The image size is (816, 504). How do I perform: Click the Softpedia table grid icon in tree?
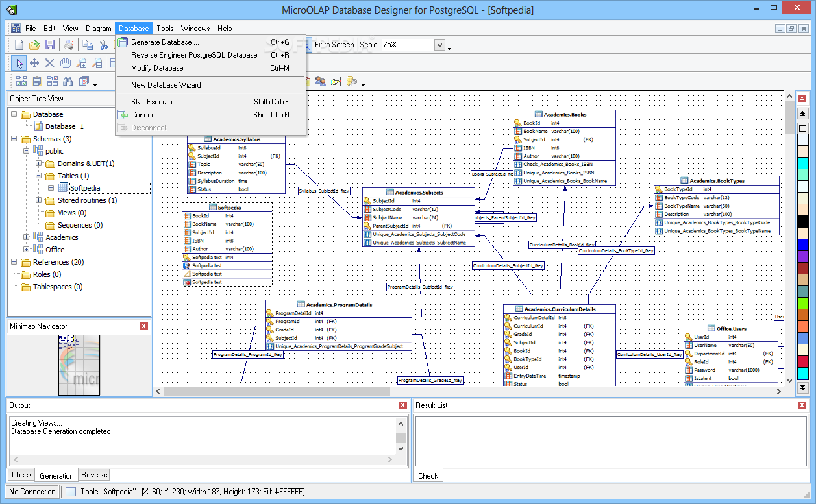(x=64, y=188)
